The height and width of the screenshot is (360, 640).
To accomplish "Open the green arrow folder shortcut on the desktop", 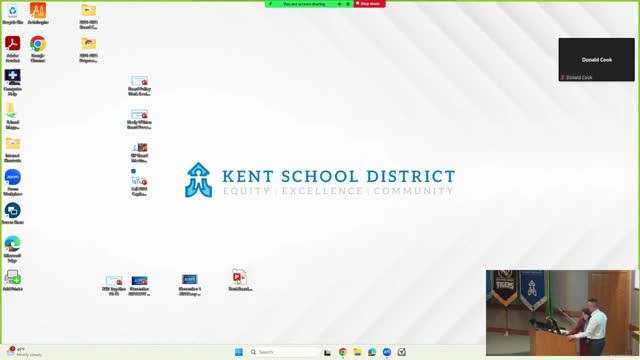I will 13,116.
